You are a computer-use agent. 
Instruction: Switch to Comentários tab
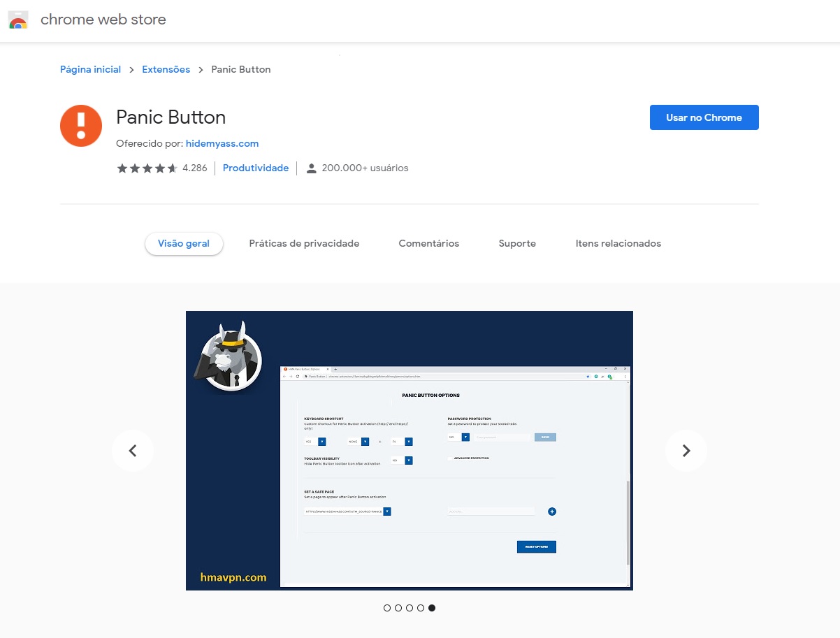tap(429, 243)
